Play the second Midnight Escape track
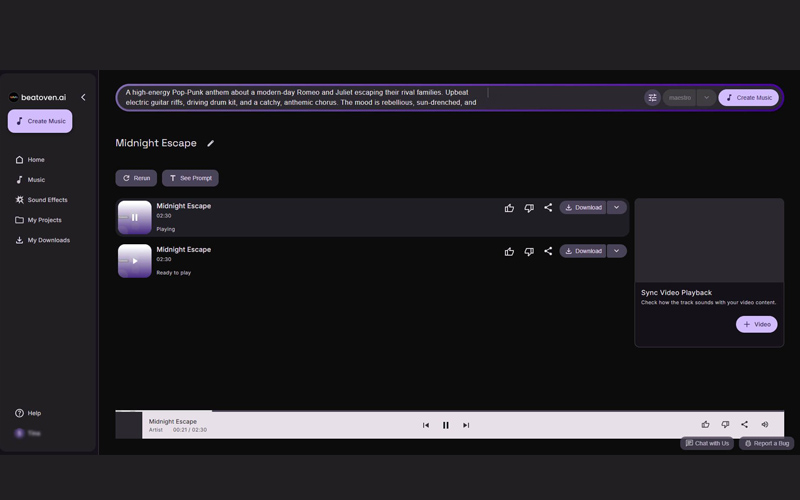Image resolution: width=800 pixels, height=500 pixels. click(x=135, y=261)
